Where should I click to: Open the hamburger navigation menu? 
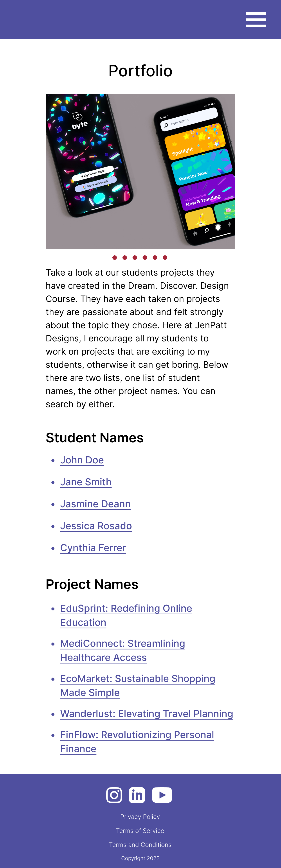(x=256, y=20)
